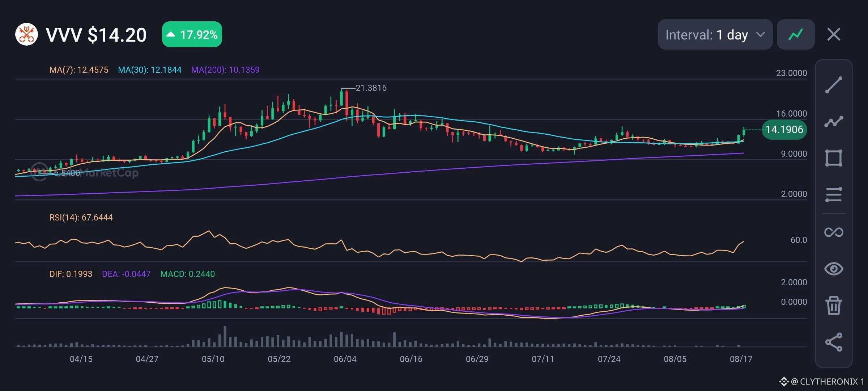Click the DIF: 0.1993 label
Screen dimensions: 868x391
tap(71, 274)
